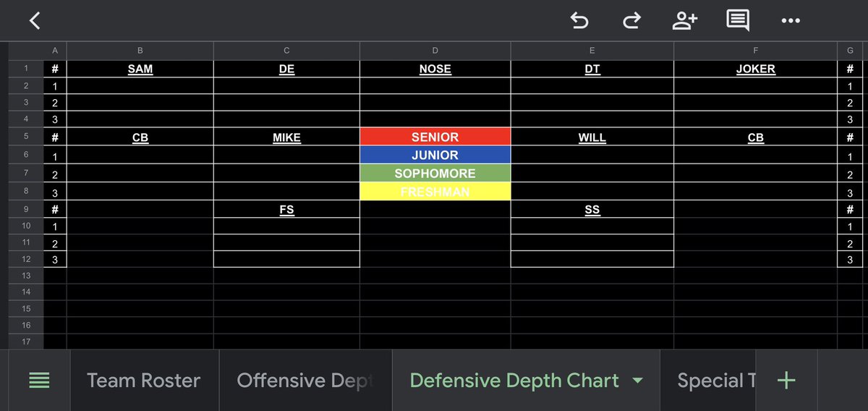Tap the back arrow icon
The height and width of the screenshot is (411, 868).
point(34,20)
